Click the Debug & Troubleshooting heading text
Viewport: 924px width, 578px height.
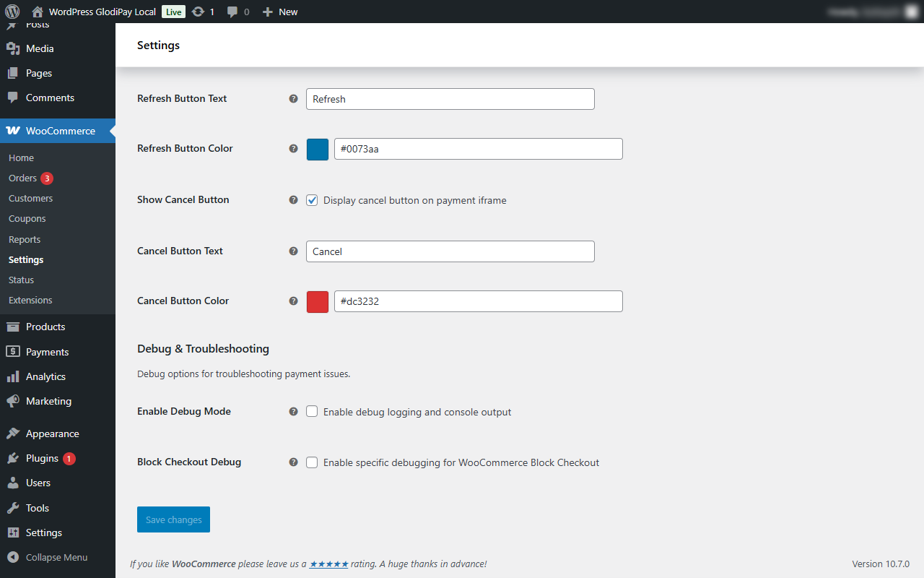tap(203, 349)
